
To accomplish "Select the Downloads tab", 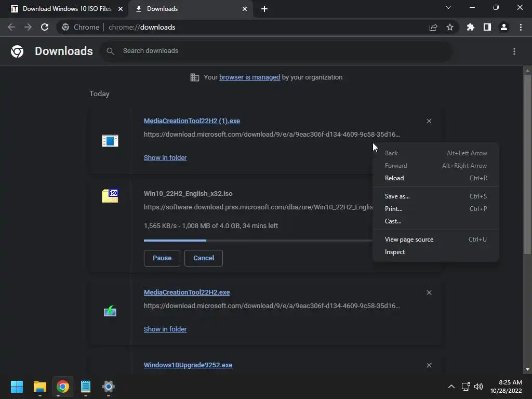I will coord(191,9).
